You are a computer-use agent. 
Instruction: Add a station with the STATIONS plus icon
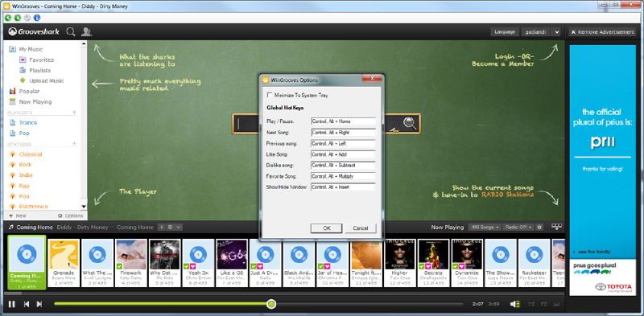point(74,144)
